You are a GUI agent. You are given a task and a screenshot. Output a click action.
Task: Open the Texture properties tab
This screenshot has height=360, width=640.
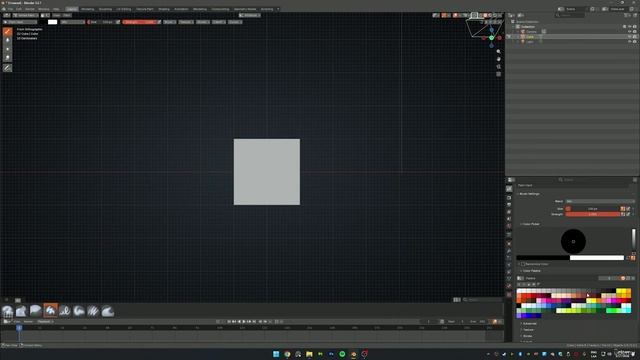509,294
